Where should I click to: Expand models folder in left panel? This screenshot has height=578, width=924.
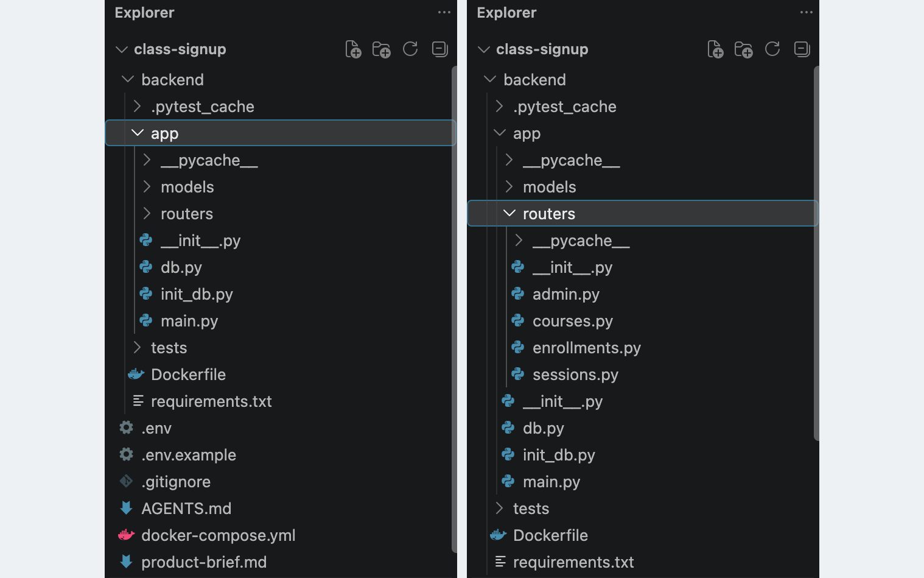[147, 187]
